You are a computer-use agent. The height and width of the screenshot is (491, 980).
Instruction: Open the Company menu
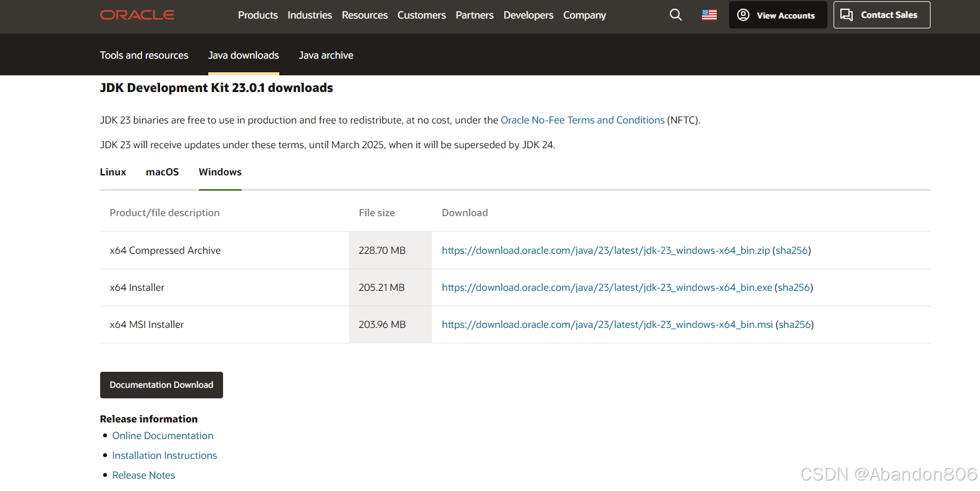pos(585,15)
